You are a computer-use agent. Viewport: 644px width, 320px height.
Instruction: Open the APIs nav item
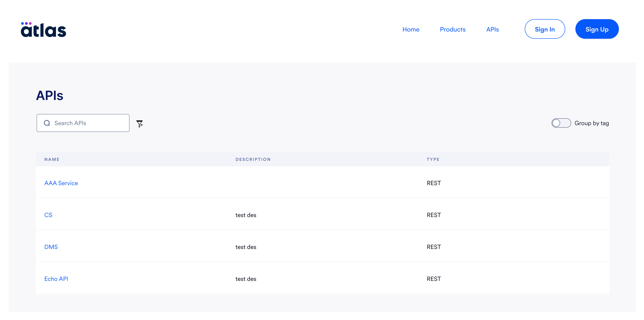click(x=492, y=30)
